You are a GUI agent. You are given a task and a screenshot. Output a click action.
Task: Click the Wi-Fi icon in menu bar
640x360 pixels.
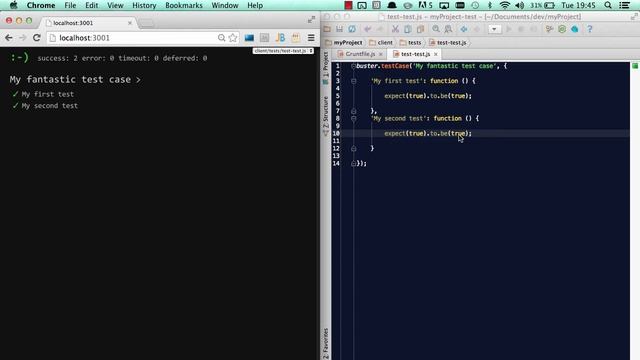pos(505,5)
